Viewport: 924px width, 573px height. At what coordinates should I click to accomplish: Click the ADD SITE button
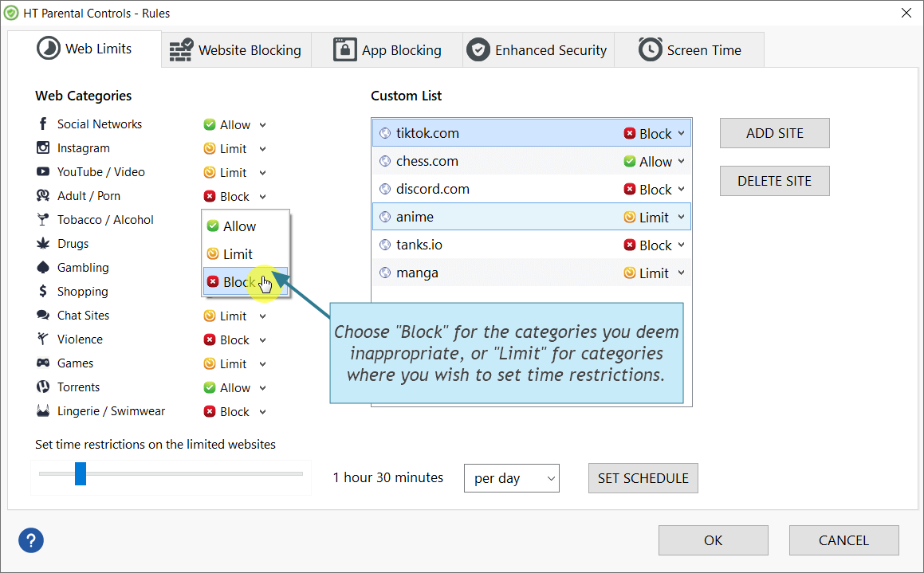(774, 132)
